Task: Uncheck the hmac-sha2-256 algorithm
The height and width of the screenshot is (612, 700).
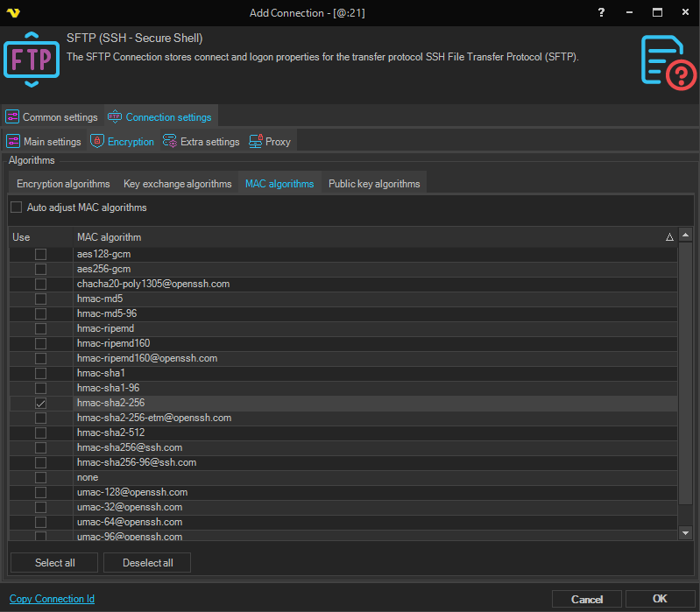Action: [41, 403]
